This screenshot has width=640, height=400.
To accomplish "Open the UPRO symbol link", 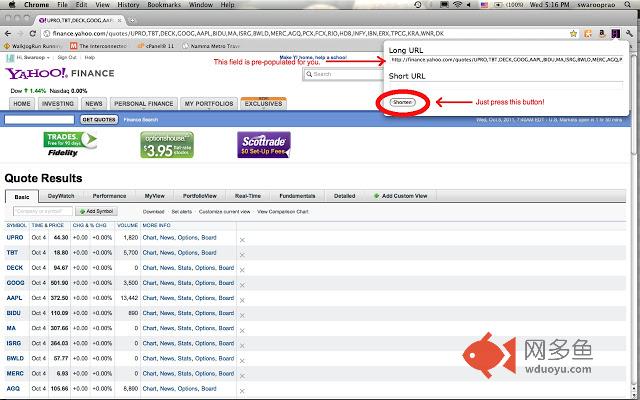I will (x=15, y=238).
